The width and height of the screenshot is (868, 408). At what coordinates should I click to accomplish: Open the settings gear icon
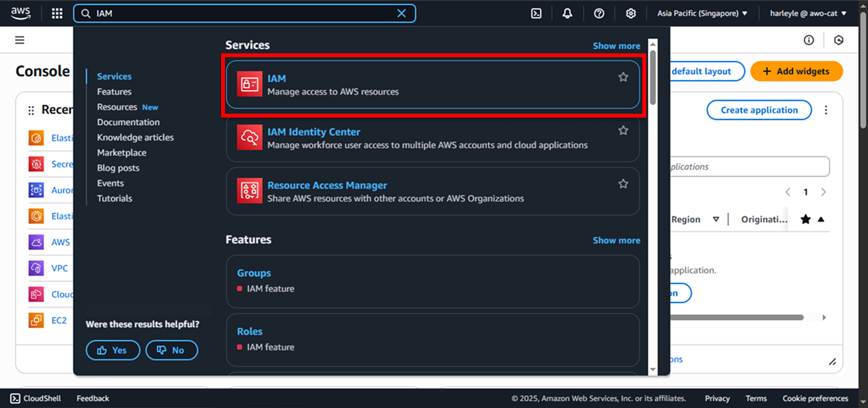coord(630,13)
